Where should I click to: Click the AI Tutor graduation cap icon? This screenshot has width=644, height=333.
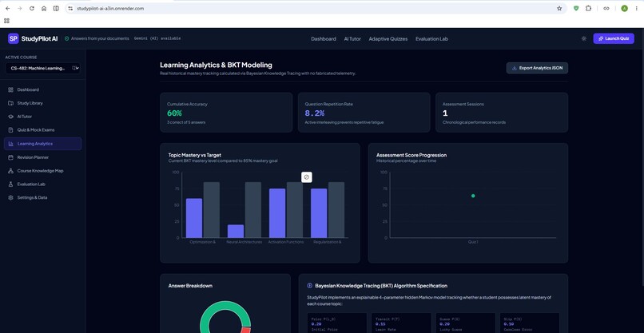tap(10, 117)
